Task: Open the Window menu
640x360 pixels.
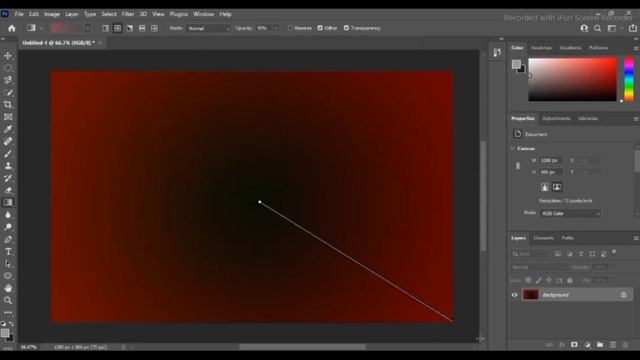Action: (x=203, y=14)
